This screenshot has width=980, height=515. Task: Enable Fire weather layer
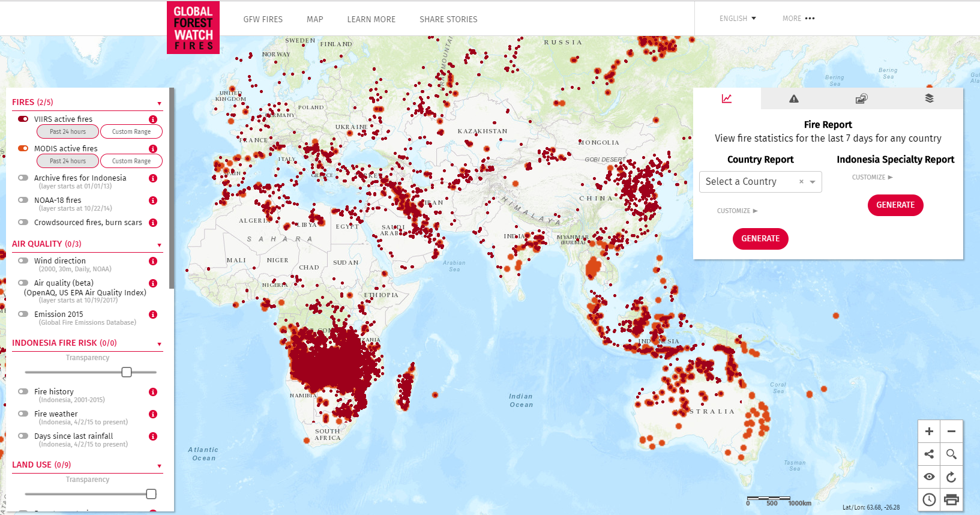pos(23,414)
